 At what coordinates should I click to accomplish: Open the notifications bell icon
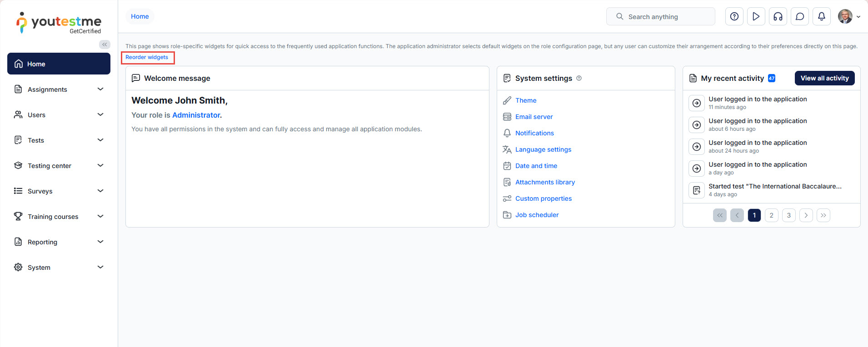click(821, 17)
